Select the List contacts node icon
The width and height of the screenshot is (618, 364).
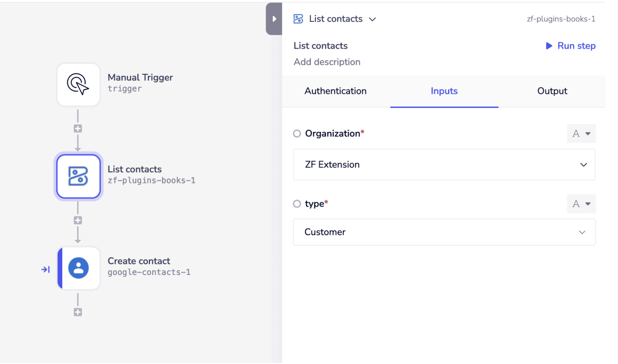click(78, 176)
